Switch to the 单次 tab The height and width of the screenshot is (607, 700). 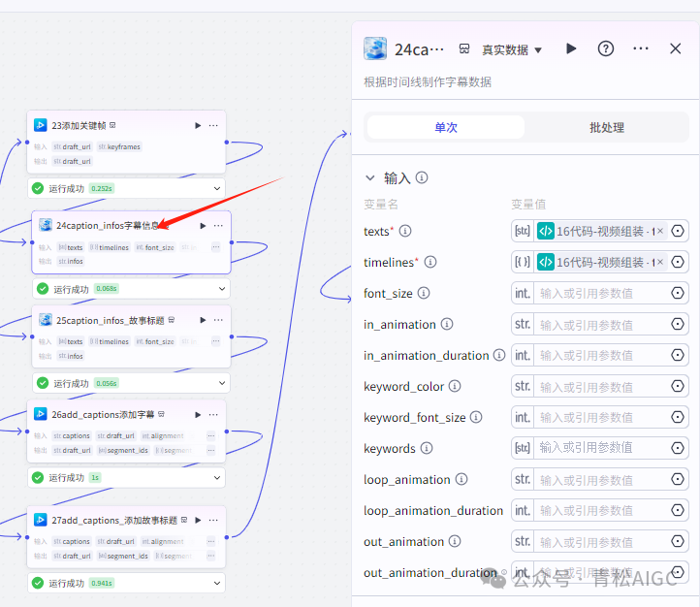(x=446, y=128)
